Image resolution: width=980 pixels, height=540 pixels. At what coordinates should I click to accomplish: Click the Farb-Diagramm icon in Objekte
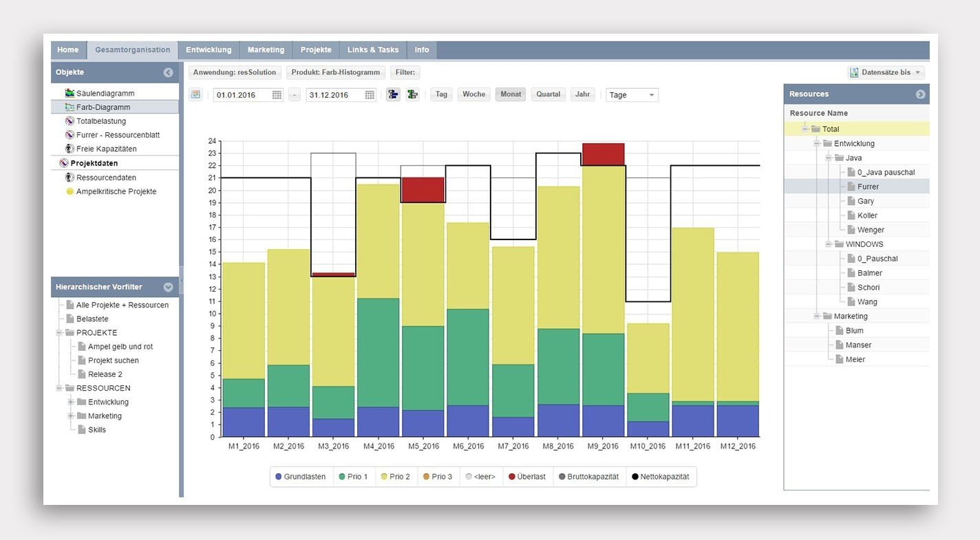point(70,107)
